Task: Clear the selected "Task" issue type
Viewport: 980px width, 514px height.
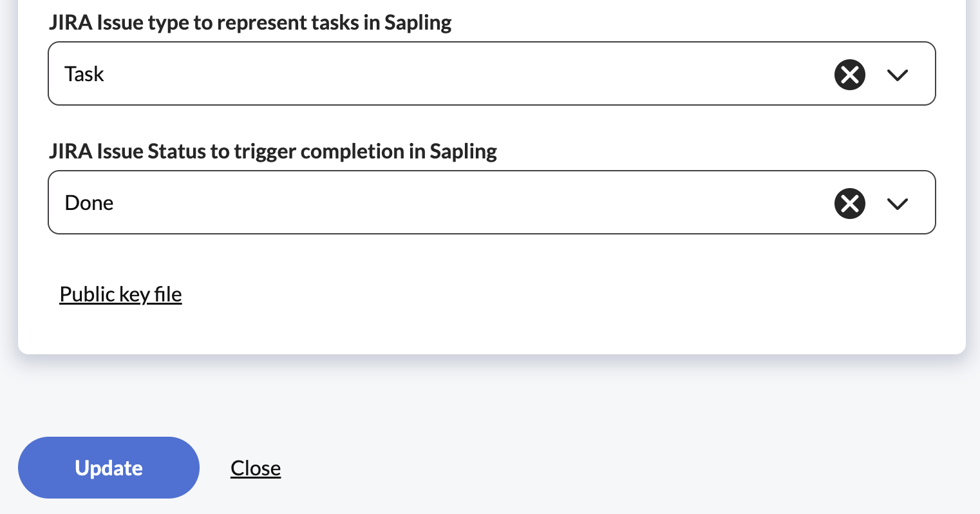Action: point(849,75)
